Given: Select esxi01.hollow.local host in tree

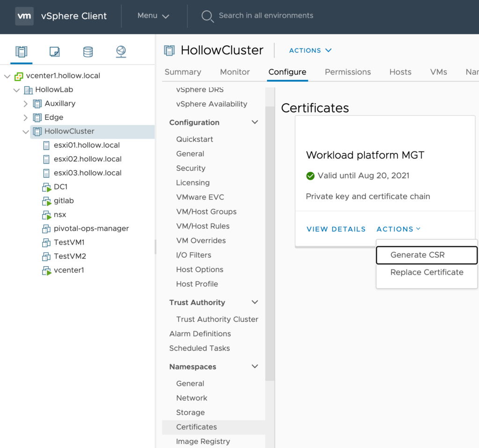Looking at the screenshot, I should (87, 145).
